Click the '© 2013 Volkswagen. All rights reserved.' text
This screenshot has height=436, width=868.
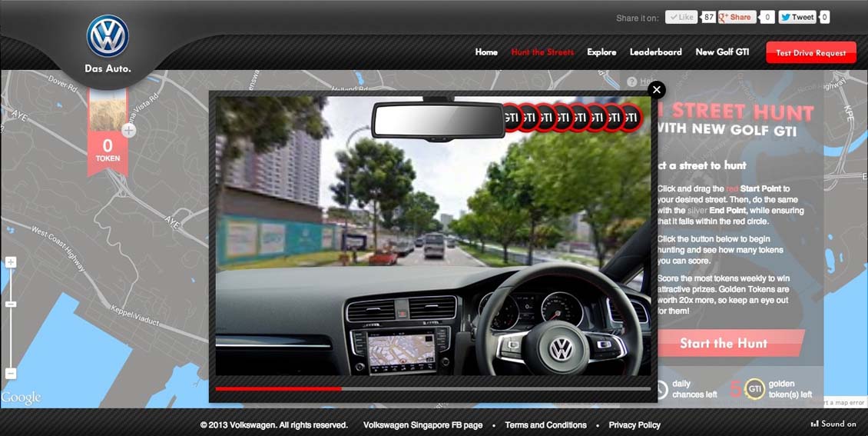coord(274,425)
